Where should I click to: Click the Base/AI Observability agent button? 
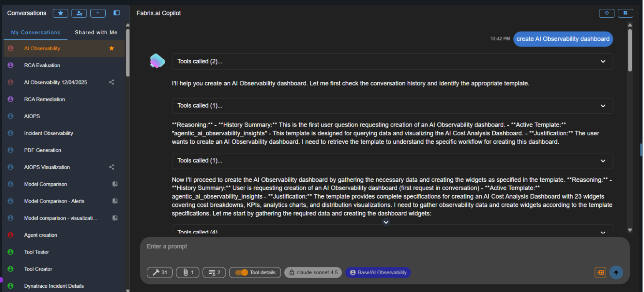point(378,272)
